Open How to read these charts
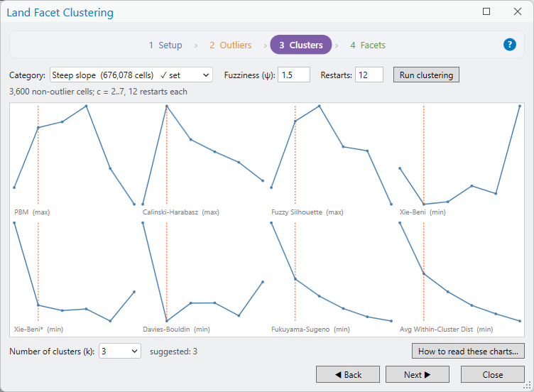 [468, 351]
